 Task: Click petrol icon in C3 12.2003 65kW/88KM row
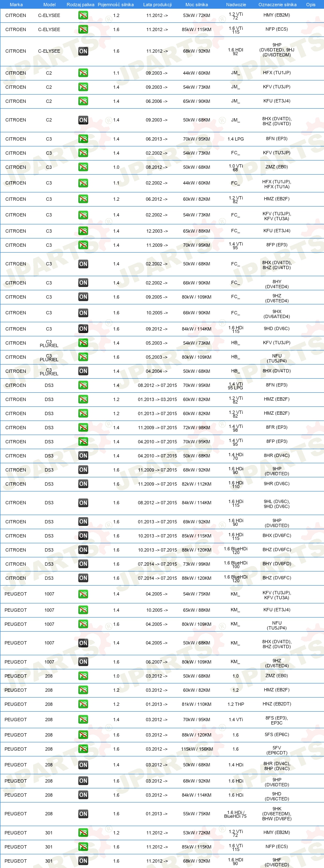(83, 231)
